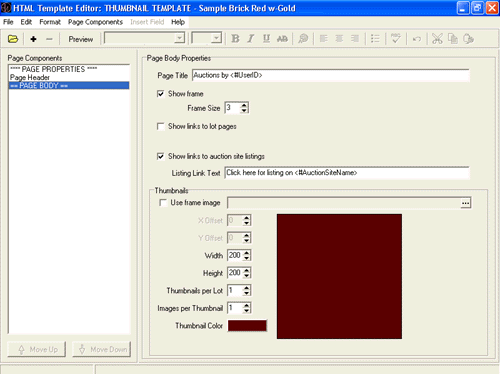The image size is (500, 374).
Task: Open the Edit menu
Action: pyautogui.click(x=26, y=22)
